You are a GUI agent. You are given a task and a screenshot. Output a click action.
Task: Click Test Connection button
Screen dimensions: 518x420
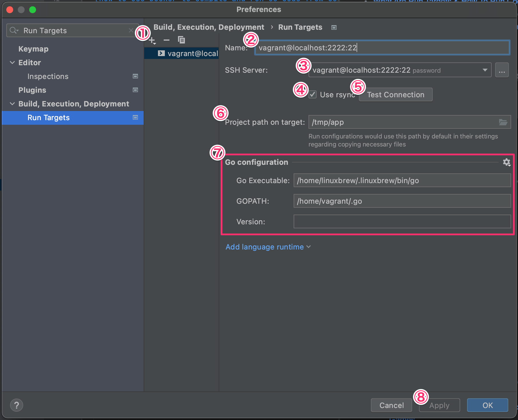point(396,95)
